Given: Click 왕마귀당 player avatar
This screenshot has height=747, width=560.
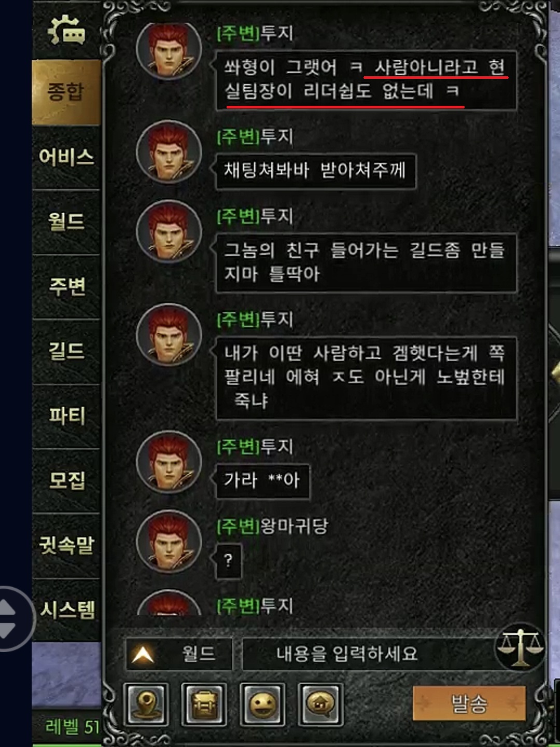Looking at the screenshot, I should tap(169, 541).
